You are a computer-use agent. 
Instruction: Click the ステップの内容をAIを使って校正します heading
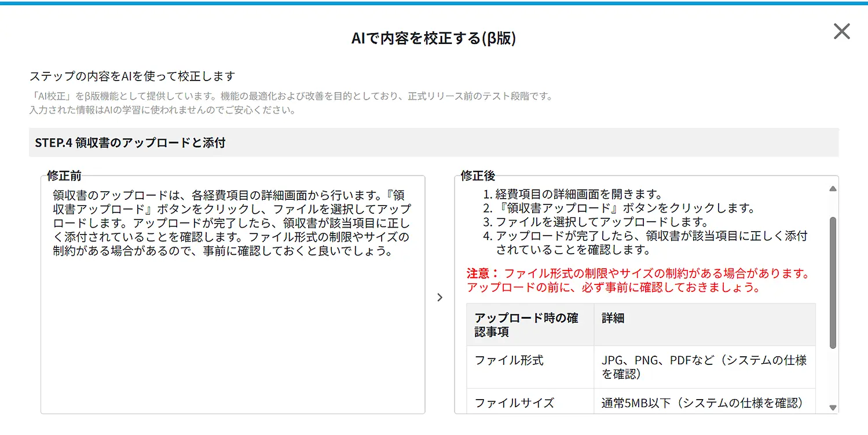point(131,76)
